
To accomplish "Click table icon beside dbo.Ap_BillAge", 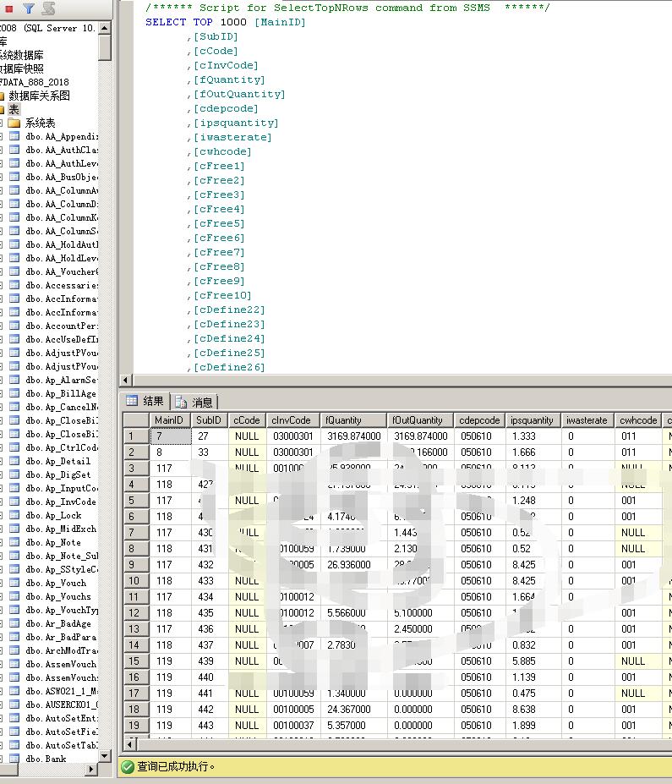I will 14,393.
